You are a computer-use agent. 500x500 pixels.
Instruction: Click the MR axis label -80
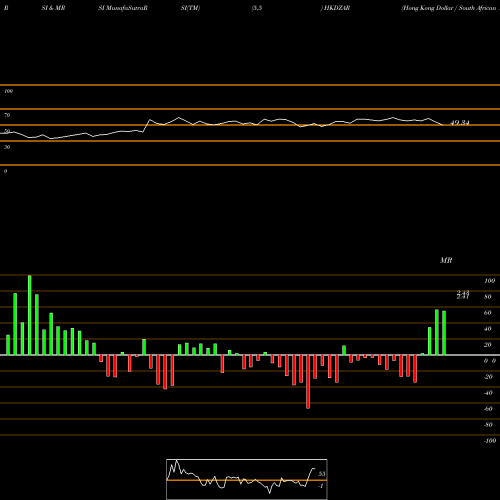pyautogui.click(x=488, y=425)
